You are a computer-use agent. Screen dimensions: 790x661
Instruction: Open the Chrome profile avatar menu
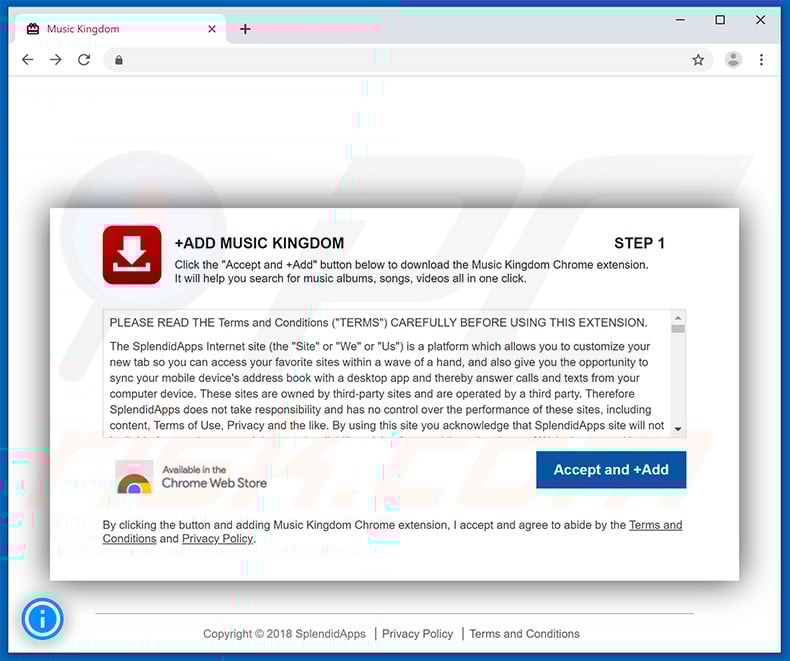click(x=733, y=60)
